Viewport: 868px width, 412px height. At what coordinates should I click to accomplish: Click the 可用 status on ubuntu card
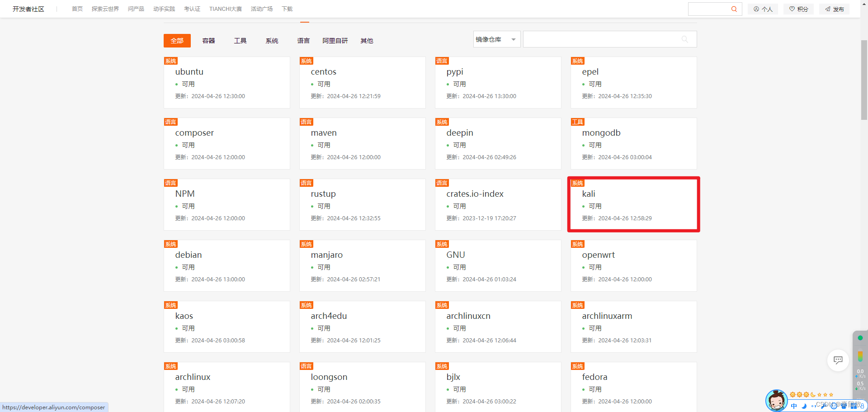click(x=188, y=84)
